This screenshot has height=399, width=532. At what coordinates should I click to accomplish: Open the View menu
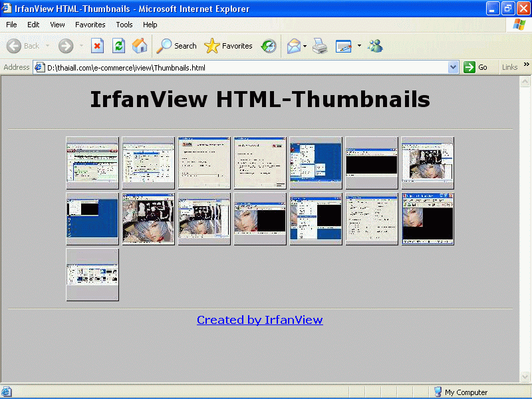(57, 25)
